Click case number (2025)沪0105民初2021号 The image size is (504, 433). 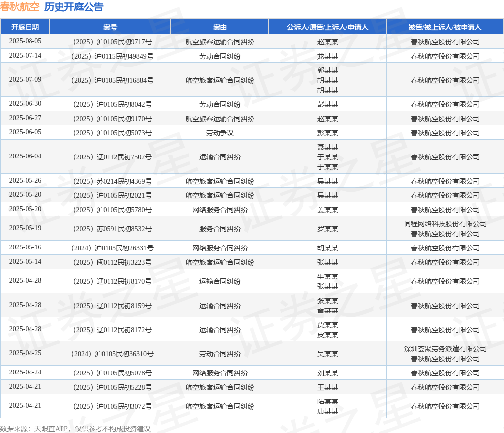113,195
